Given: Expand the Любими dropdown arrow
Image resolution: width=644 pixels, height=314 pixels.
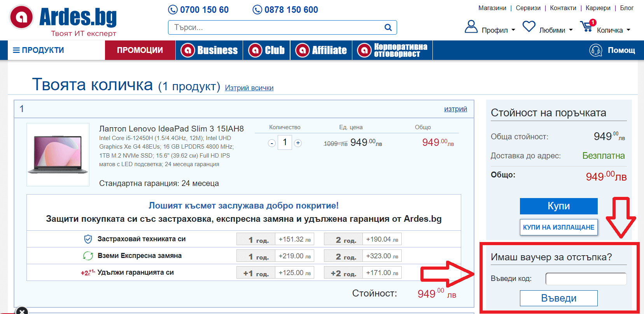Looking at the screenshot, I should point(571,30).
